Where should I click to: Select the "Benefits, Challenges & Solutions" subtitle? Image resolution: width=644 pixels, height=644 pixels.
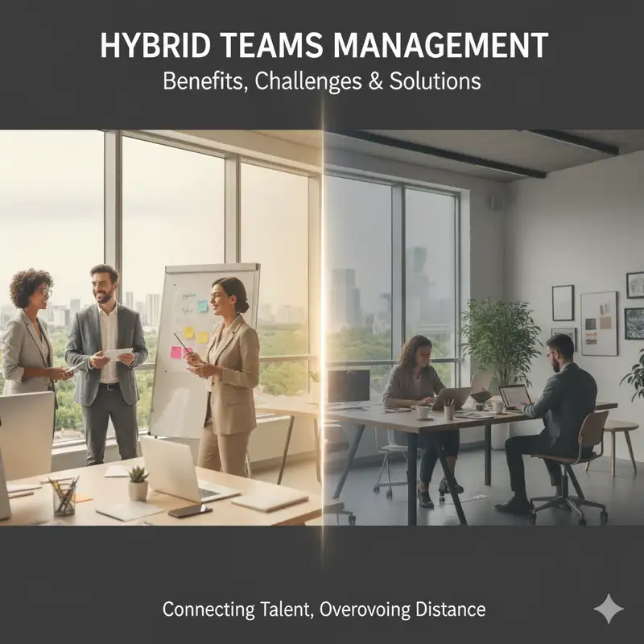click(x=322, y=81)
